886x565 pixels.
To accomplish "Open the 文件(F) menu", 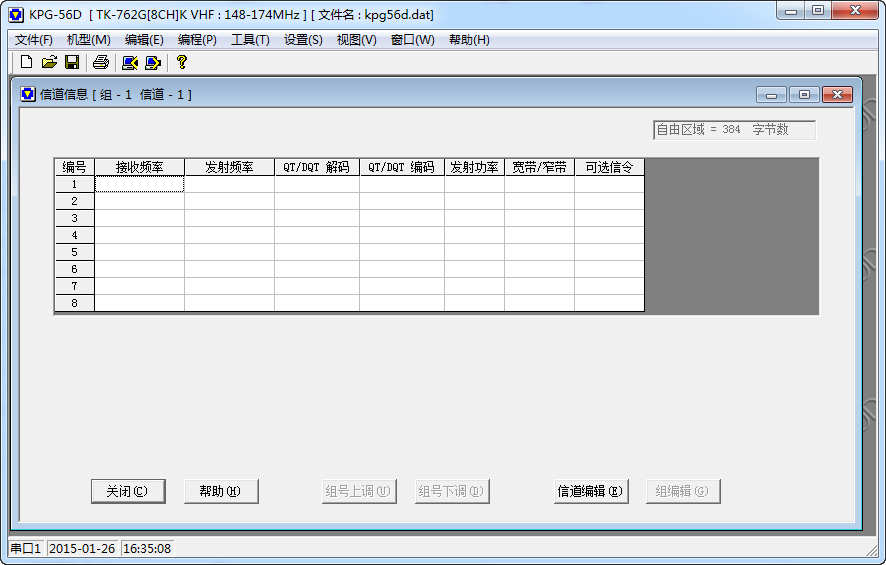I will pos(33,40).
